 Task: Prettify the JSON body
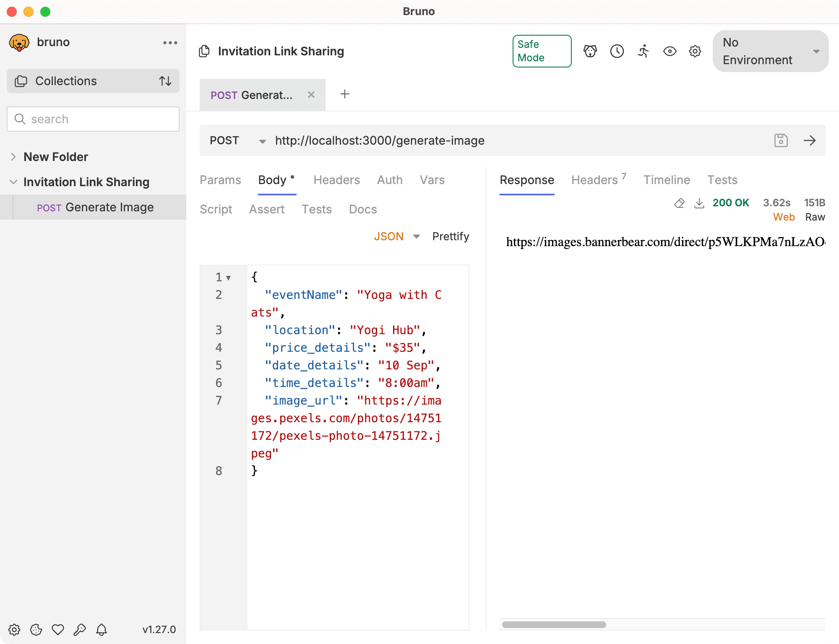click(x=450, y=236)
